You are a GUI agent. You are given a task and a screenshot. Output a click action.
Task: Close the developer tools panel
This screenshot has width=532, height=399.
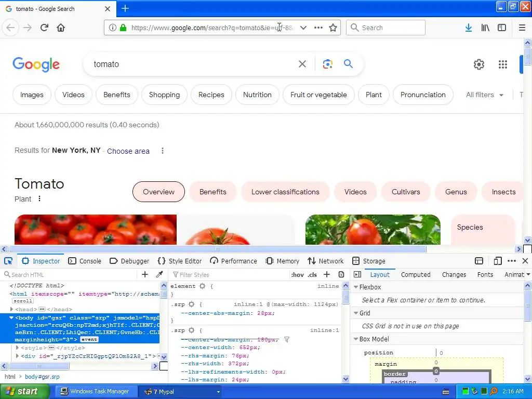[x=525, y=261]
